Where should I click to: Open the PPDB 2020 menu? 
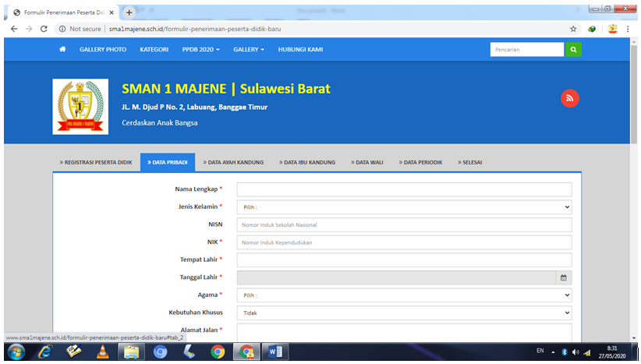pos(200,49)
